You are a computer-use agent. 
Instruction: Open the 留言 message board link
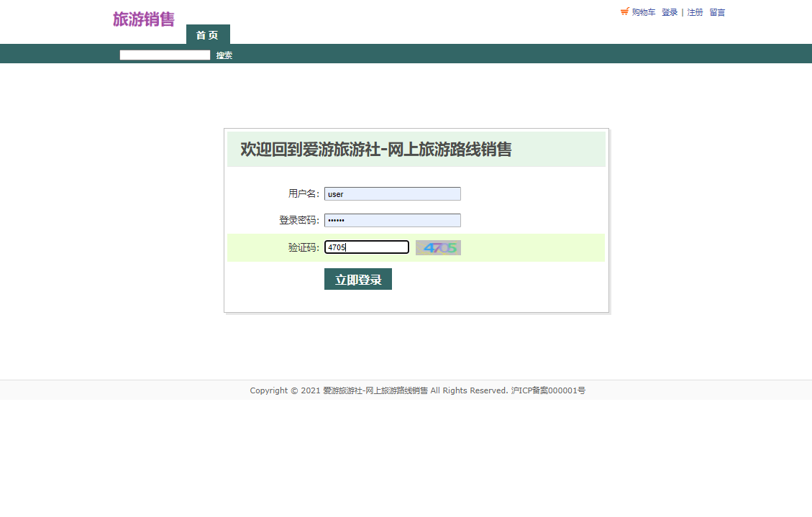[716, 12]
